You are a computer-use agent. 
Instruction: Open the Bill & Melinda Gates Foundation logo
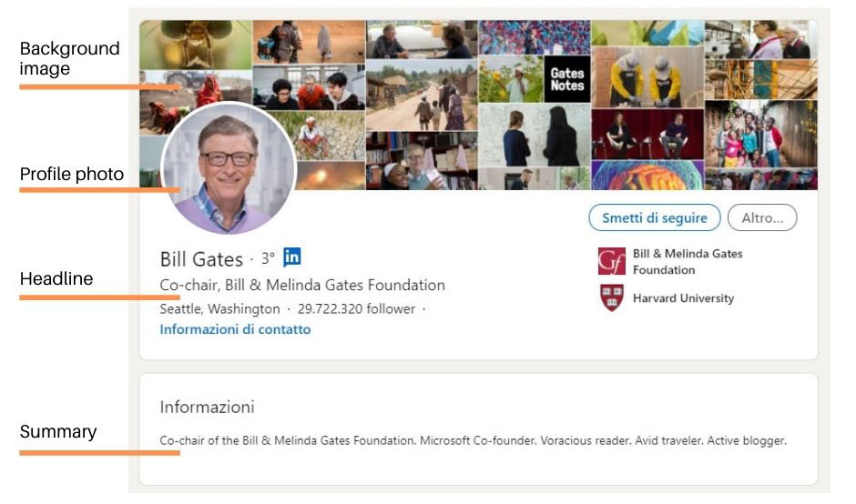611,261
